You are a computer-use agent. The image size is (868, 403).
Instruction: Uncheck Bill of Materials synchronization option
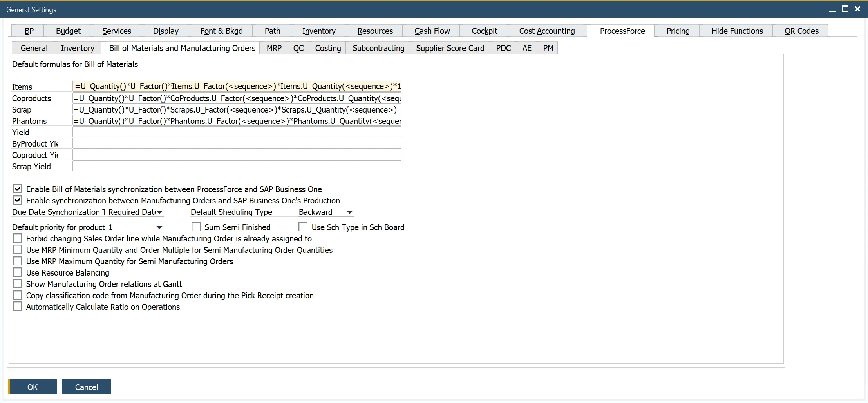point(18,189)
